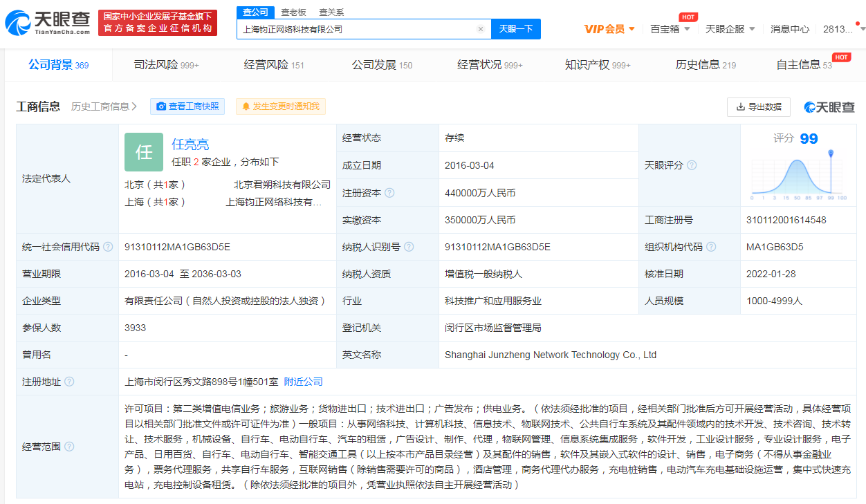Open 北京君朔科技有限公司 company link

(282, 185)
